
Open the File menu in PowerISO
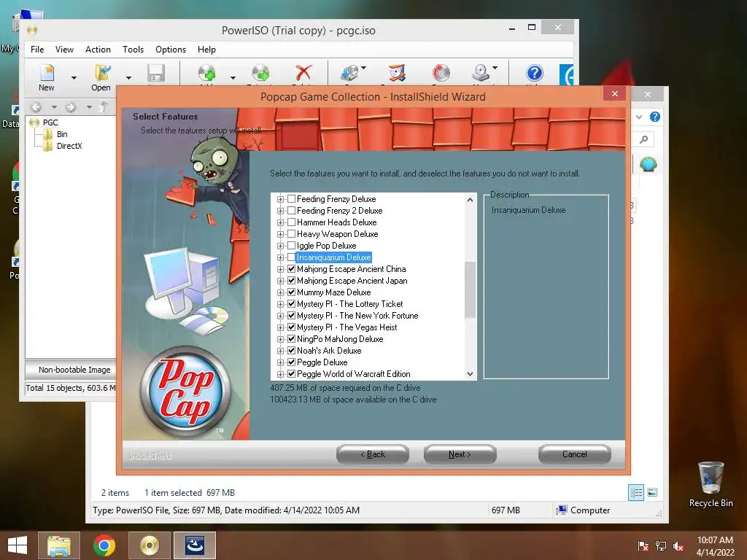point(37,49)
